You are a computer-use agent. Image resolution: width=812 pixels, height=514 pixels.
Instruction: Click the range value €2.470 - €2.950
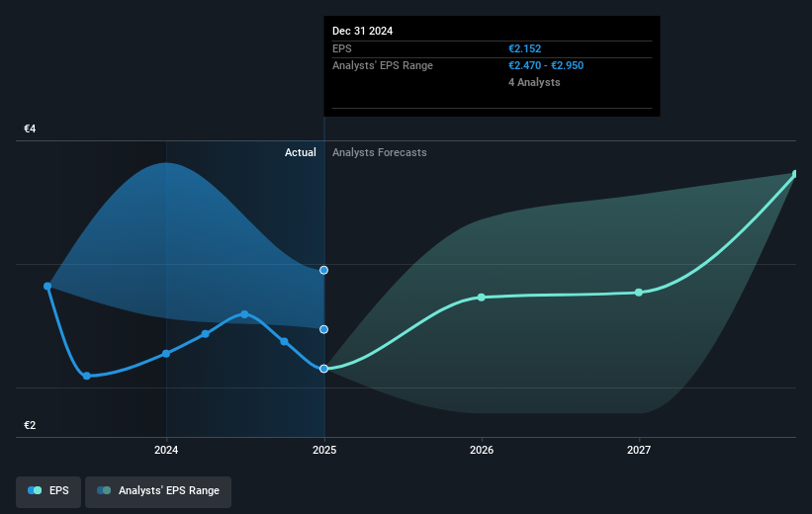pyautogui.click(x=546, y=66)
